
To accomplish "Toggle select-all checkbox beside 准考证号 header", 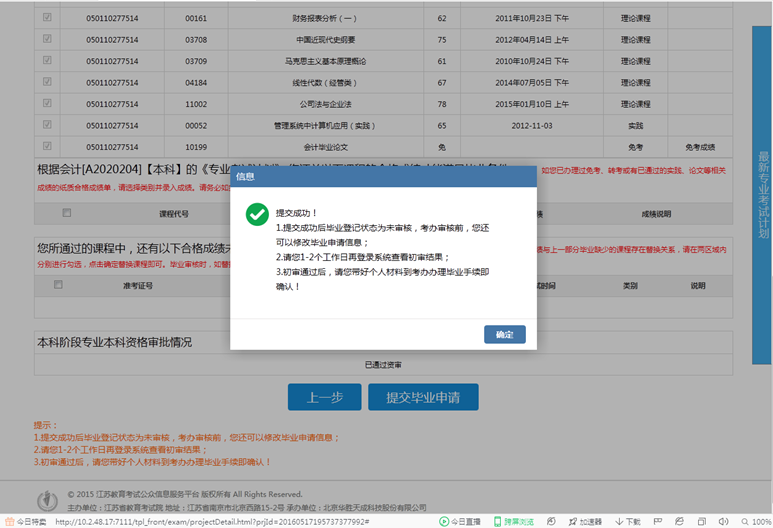I will tap(58, 285).
